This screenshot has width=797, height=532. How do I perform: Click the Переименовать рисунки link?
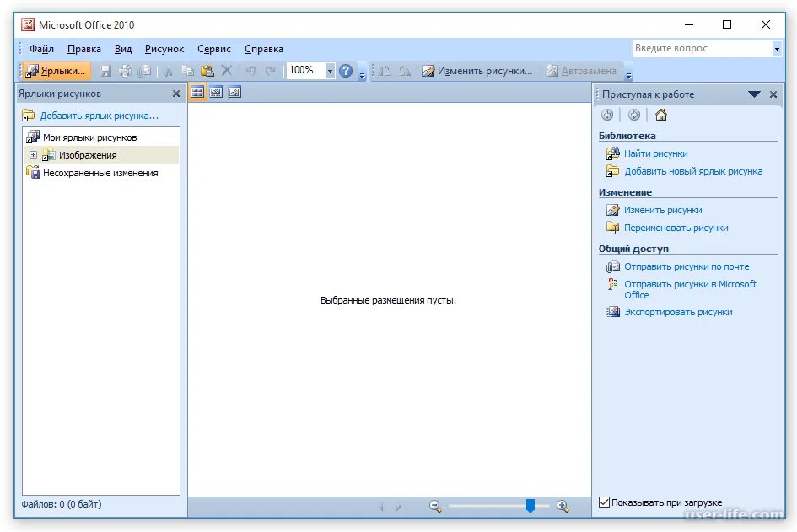tap(676, 228)
